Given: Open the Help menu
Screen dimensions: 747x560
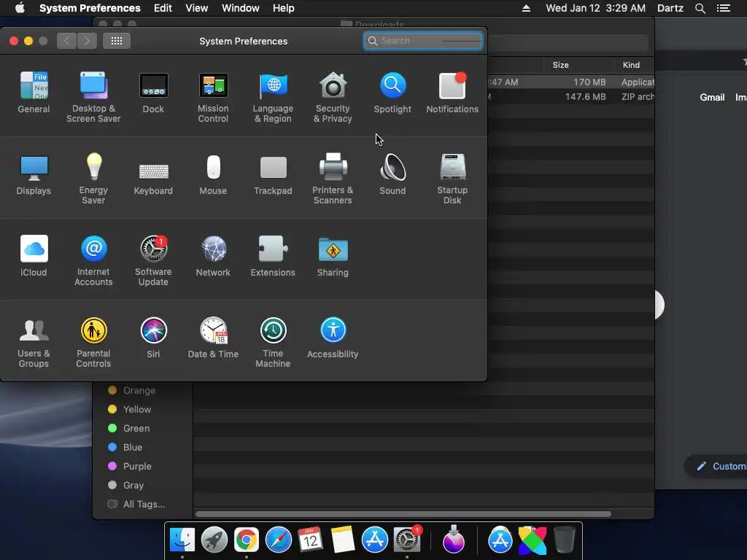Looking at the screenshot, I should [x=284, y=8].
